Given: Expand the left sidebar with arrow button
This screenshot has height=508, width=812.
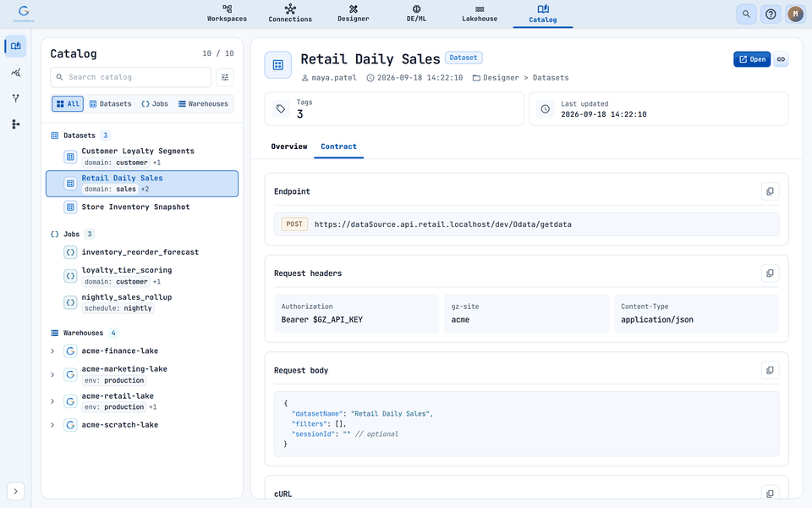Looking at the screenshot, I should tap(15, 491).
